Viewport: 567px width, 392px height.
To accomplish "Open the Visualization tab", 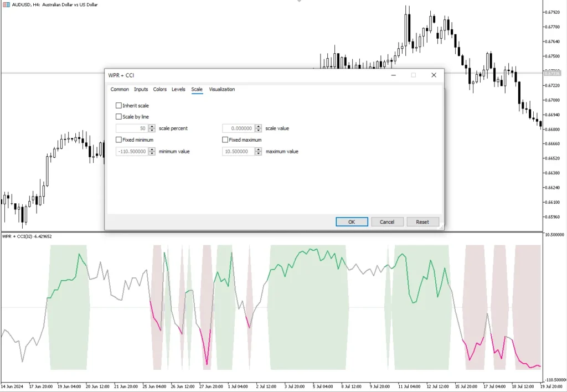I will (221, 89).
